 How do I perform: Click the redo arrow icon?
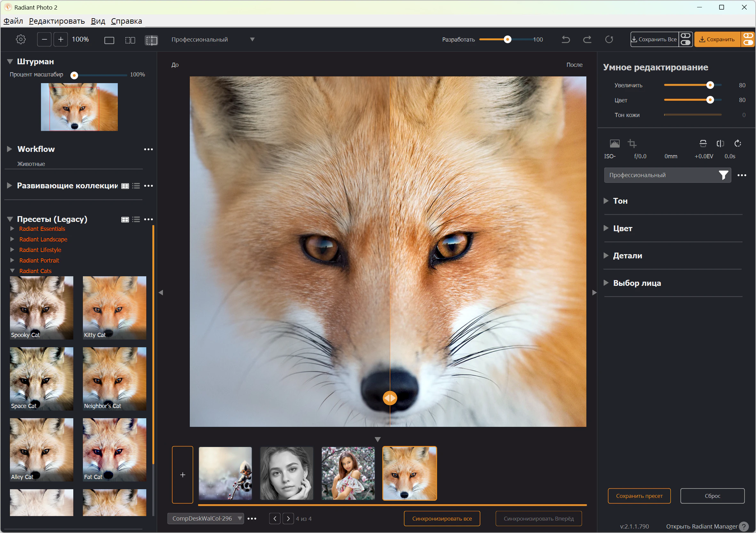pos(587,39)
